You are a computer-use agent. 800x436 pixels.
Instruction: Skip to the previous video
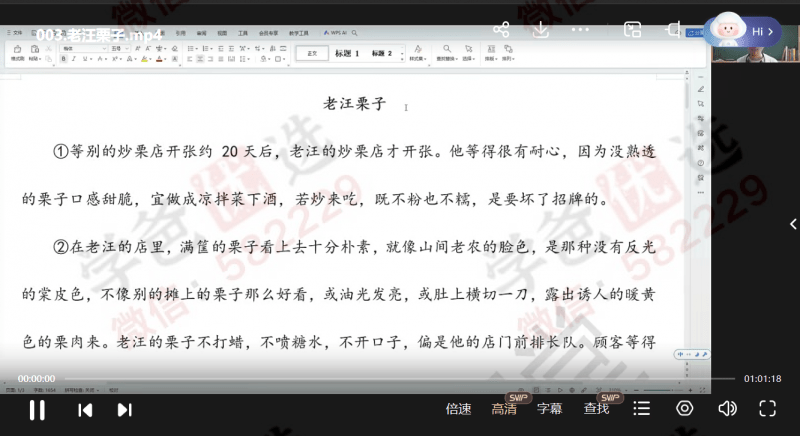[x=85, y=410]
